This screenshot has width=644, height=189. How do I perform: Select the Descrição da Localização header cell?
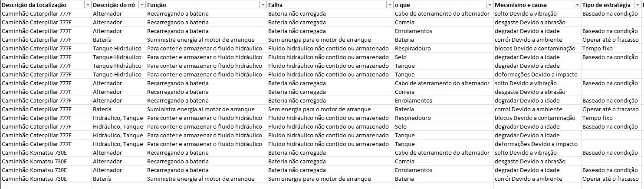(x=46, y=5)
